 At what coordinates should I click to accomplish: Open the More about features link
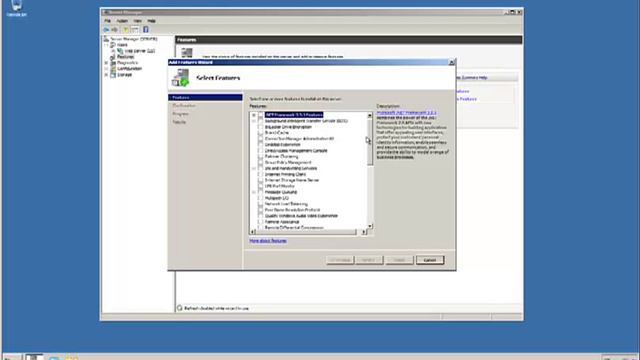tap(268, 241)
